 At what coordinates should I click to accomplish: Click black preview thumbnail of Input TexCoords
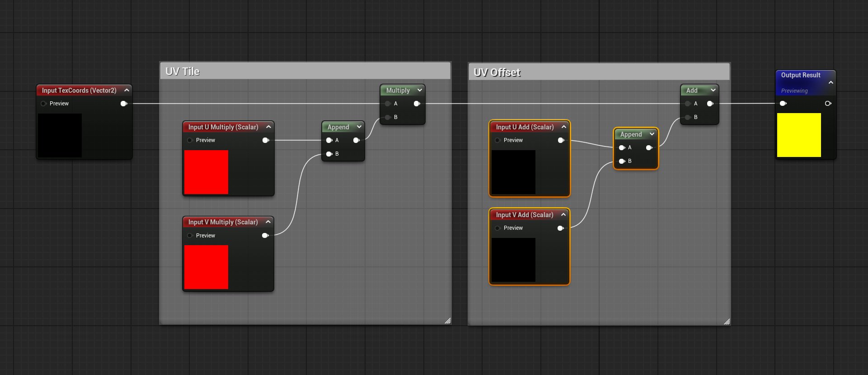60,135
